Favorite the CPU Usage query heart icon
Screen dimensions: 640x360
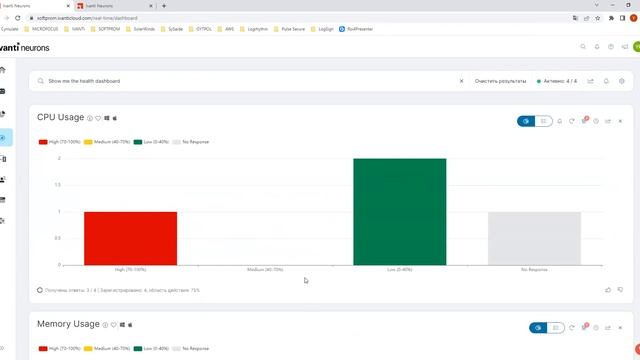(98, 118)
